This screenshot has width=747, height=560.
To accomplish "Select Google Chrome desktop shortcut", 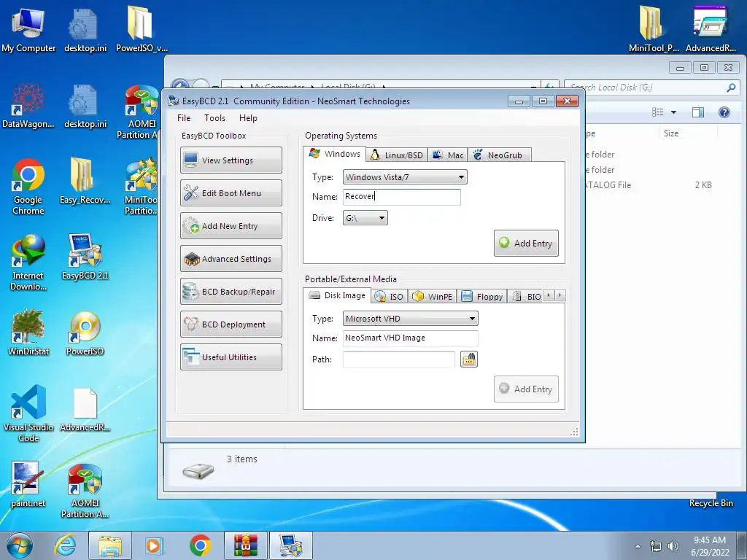I will 28,187.
